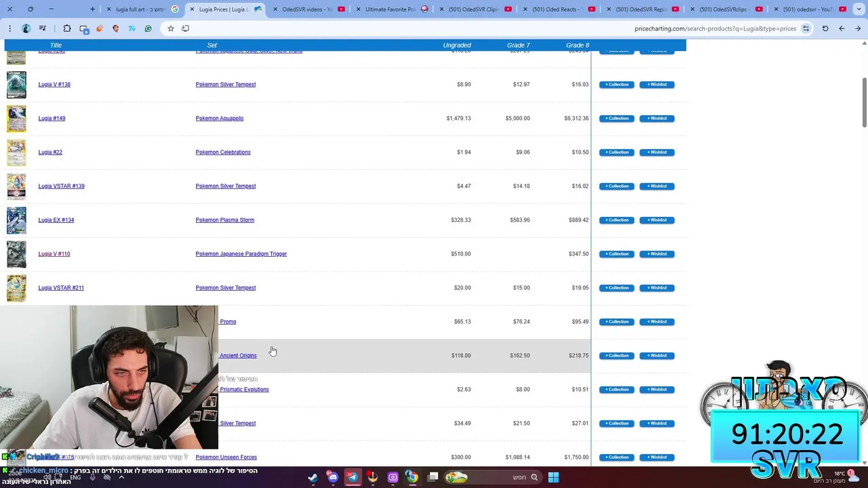Switch to the '(501) OdedSVR Repli' tab
Screen dimensions: 868x488
(x=641, y=9)
